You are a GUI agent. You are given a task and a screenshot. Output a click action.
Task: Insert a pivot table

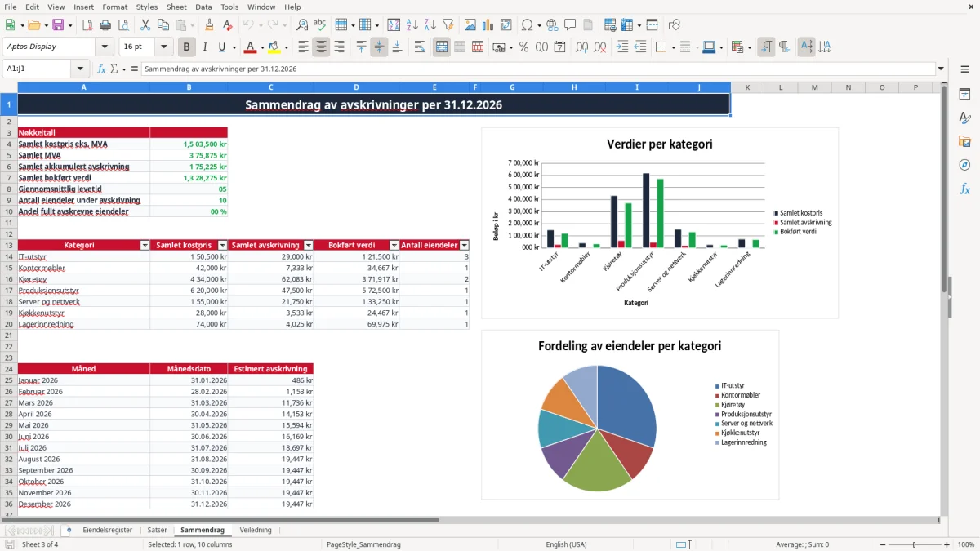point(506,25)
